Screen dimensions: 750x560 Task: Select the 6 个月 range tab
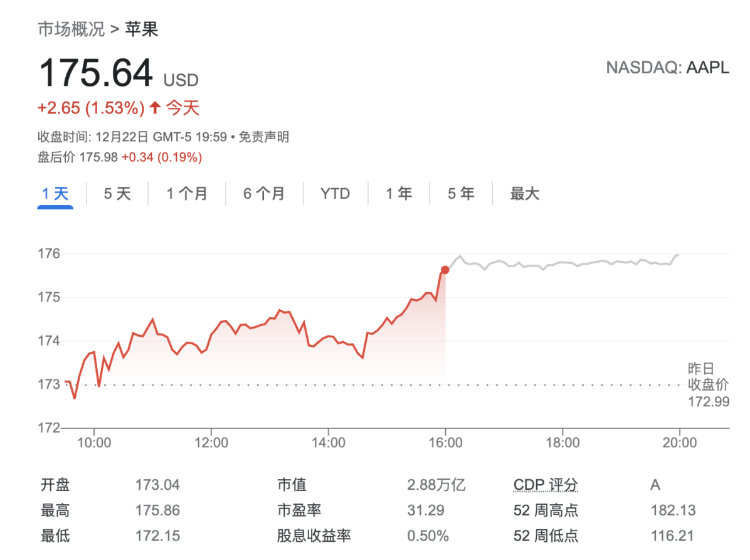[x=264, y=194]
